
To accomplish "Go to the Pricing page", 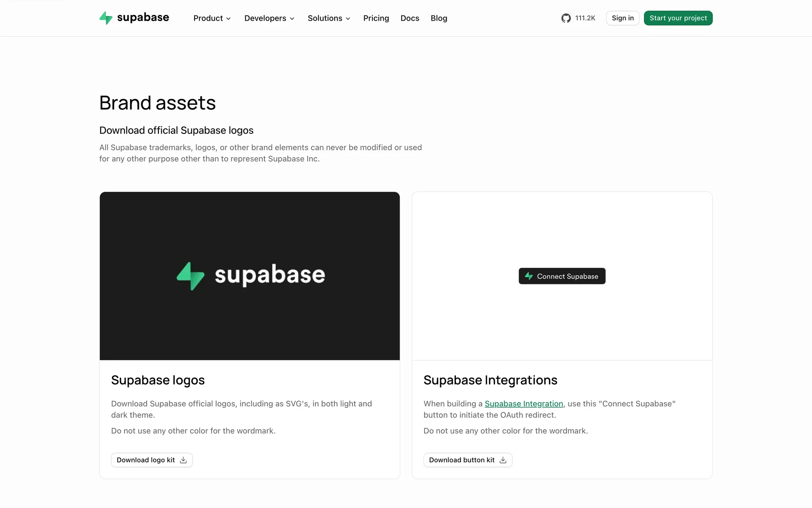I will tap(376, 18).
